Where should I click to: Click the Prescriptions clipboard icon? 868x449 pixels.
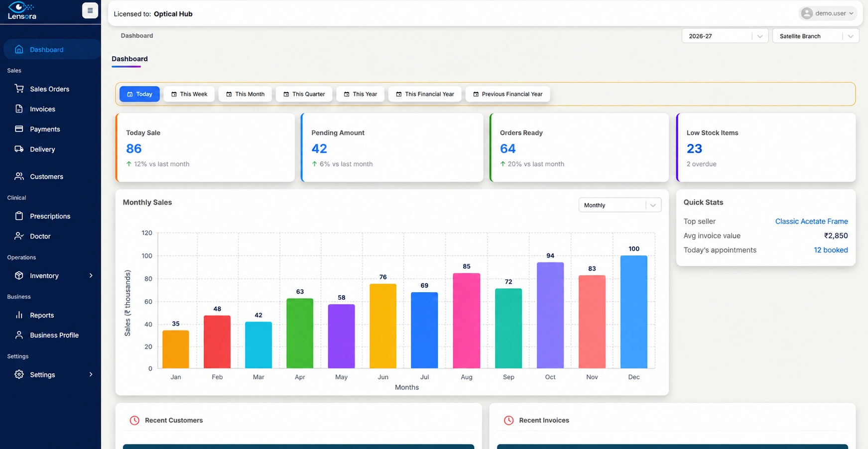point(19,216)
